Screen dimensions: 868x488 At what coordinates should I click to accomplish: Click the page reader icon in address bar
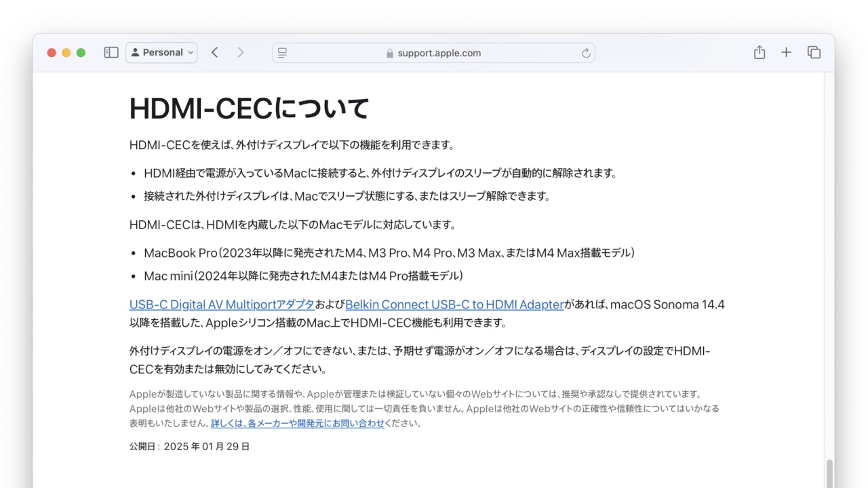(283, 53)
